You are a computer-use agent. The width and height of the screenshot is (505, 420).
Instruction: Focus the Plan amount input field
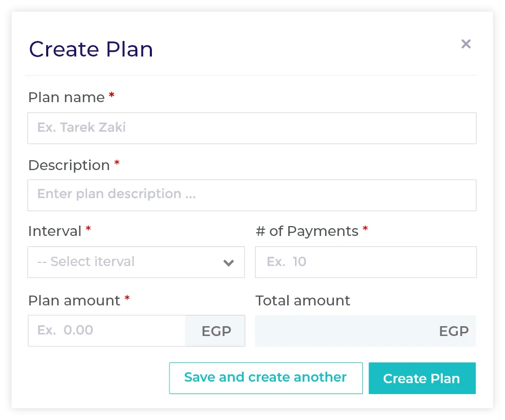pos(106,331)
